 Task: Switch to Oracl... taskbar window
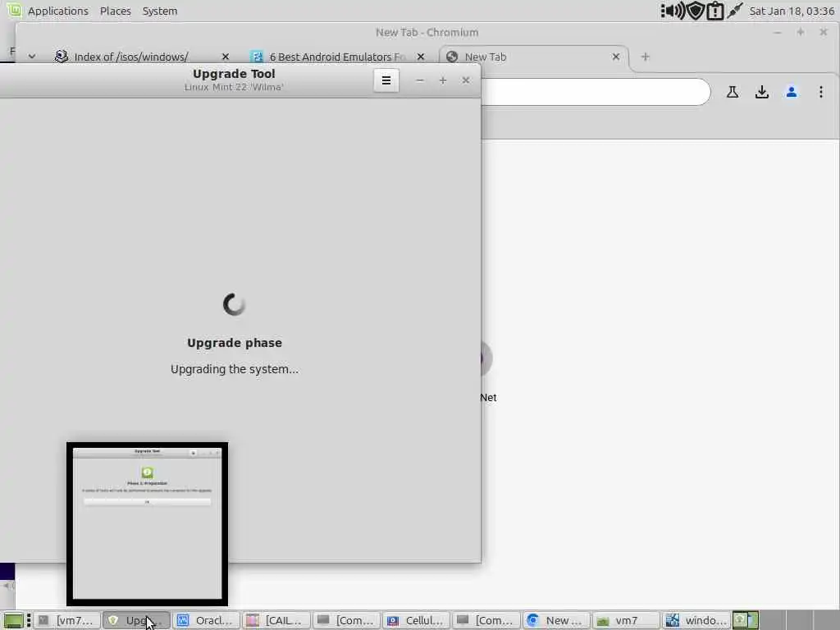click(206, 620)
